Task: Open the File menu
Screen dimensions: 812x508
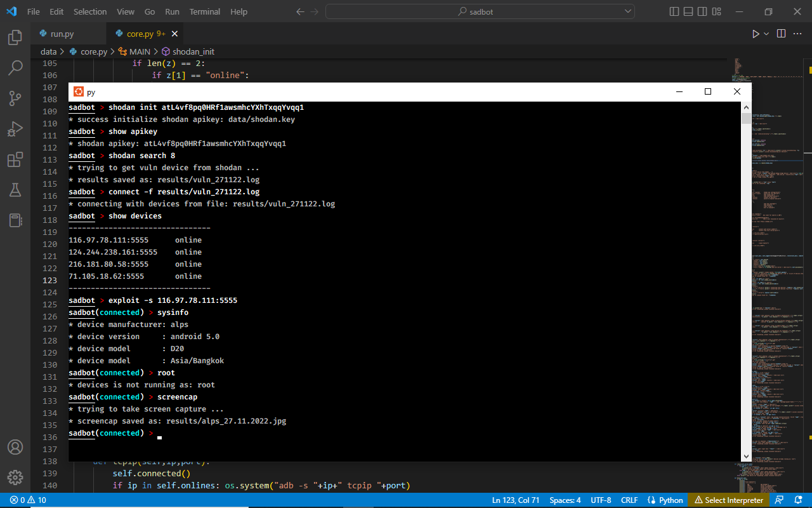Action: [34, 11]
